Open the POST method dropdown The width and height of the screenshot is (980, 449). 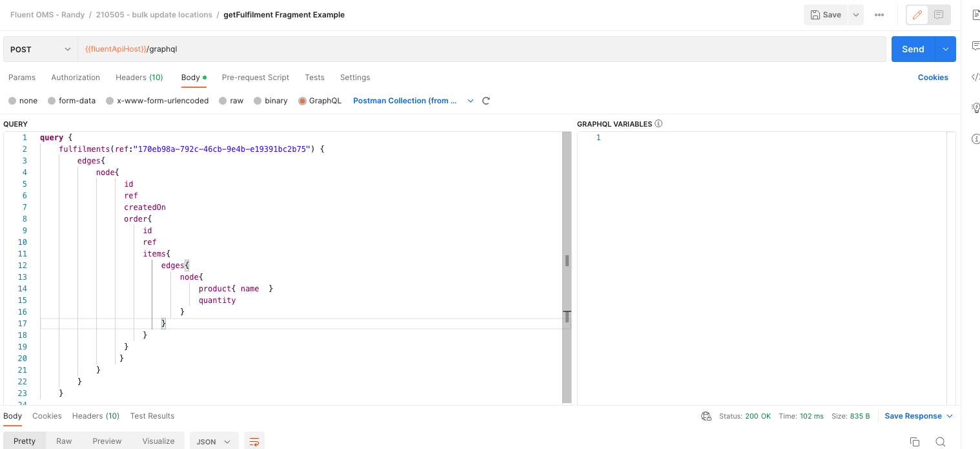40,49
